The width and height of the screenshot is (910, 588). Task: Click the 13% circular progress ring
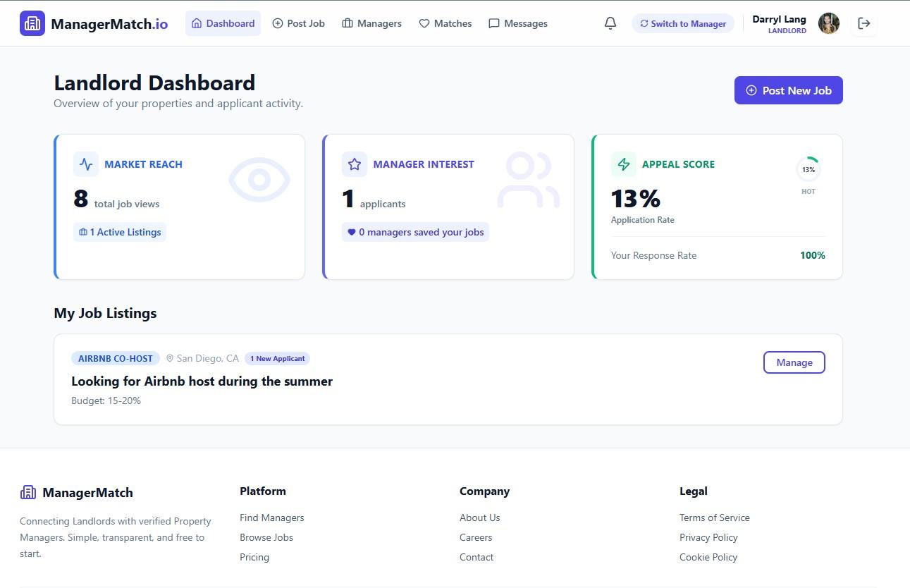[x=808, y=169]
